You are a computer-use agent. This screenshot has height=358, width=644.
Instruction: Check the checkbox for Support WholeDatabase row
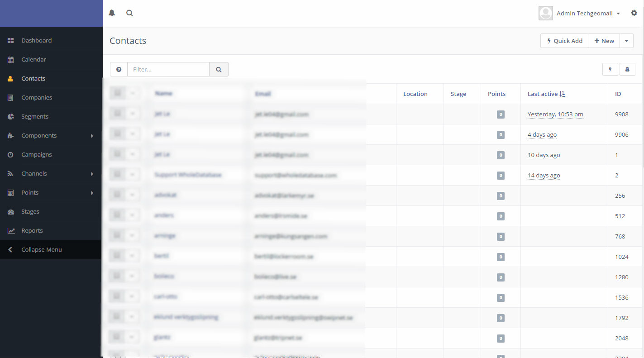coord(118,175)
